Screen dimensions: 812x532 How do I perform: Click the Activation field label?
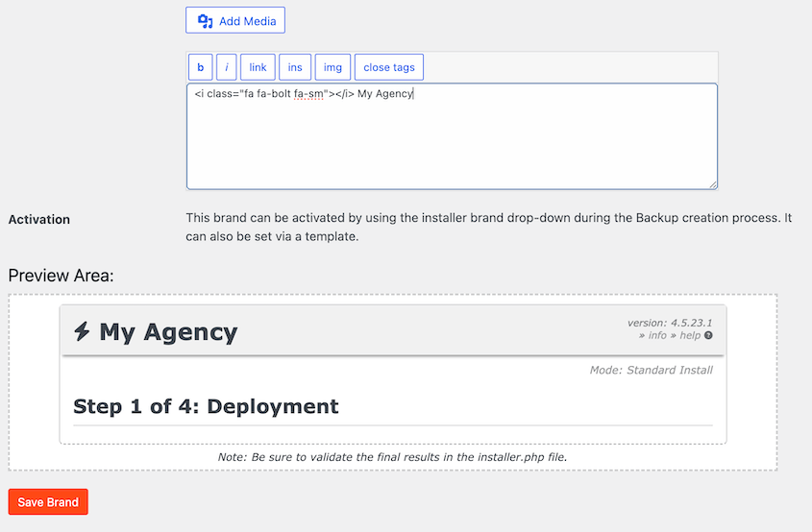click(39, 219)
